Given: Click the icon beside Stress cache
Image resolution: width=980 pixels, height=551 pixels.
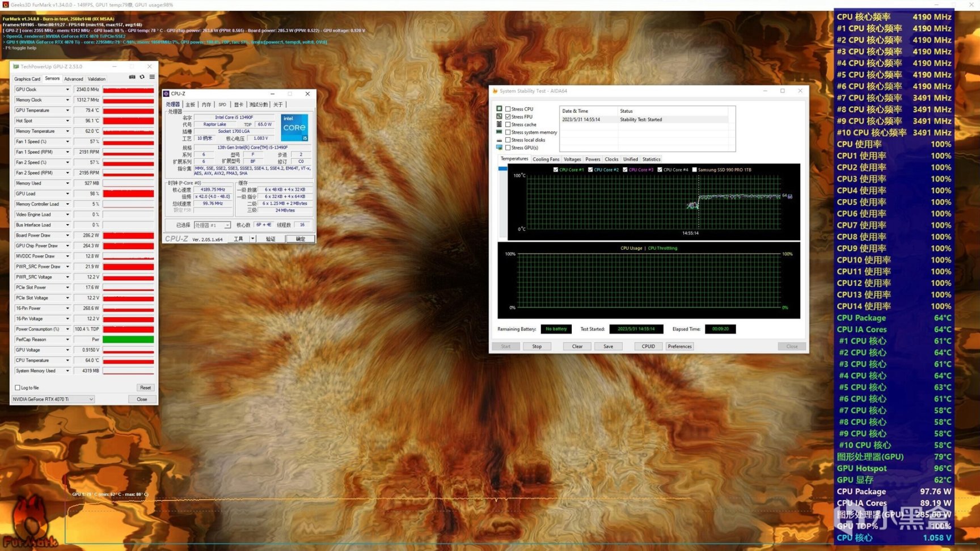Looking at the screenshot, I should (499, 124).
